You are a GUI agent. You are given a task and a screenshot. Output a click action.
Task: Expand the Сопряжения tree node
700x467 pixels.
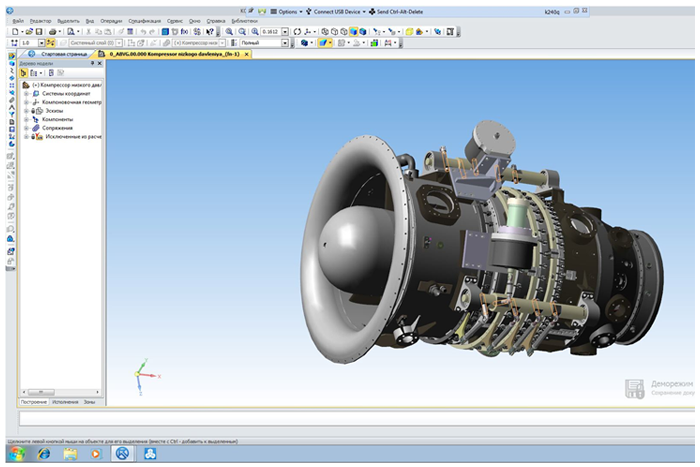click(26, 128)
